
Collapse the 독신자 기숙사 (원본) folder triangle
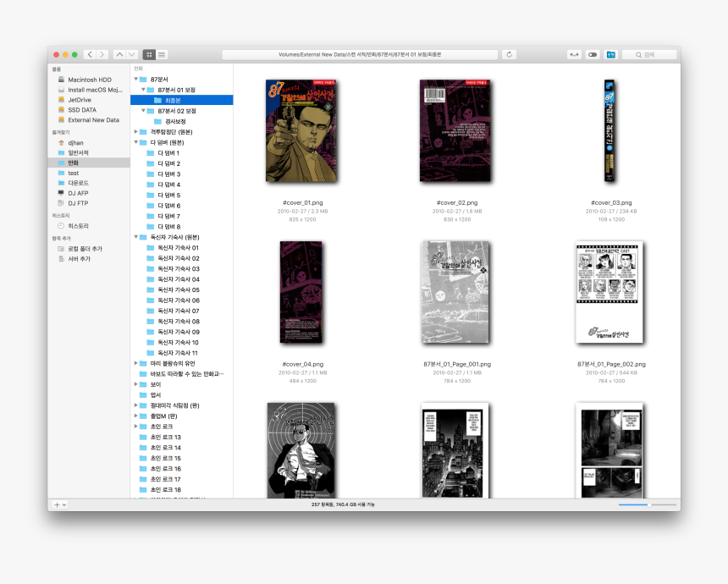[136, 237]
